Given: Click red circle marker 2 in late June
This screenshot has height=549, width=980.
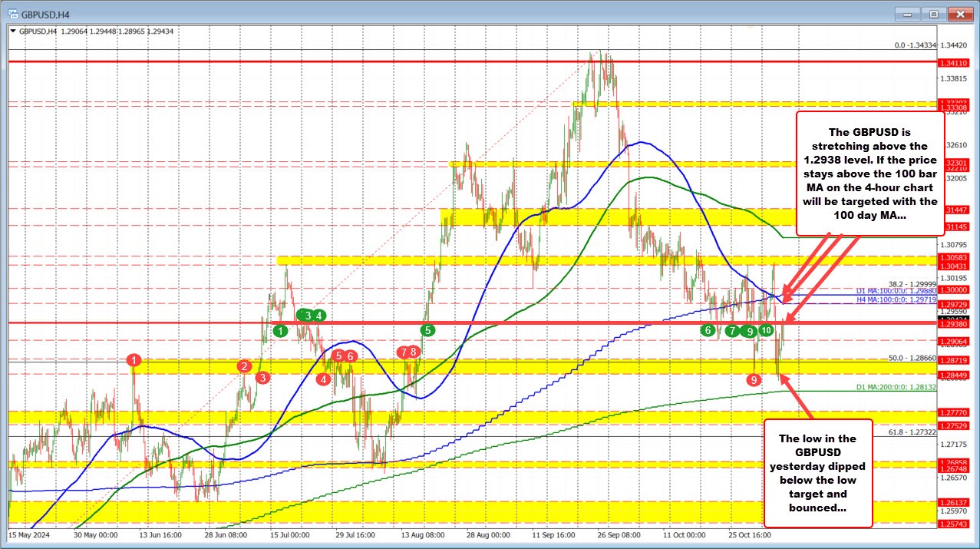Looking at the screenshot, I should (244, 366).
